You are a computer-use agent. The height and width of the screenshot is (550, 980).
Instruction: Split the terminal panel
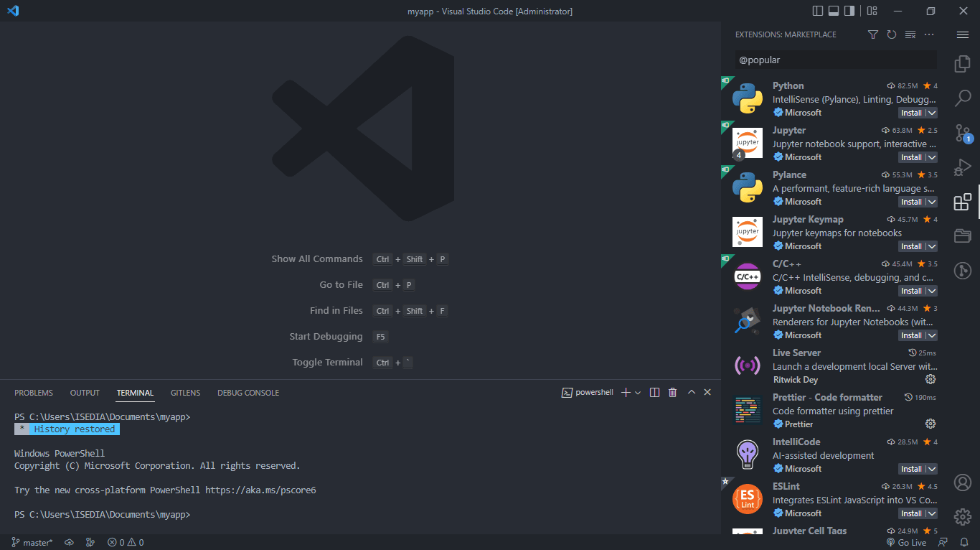coord(654,392)
